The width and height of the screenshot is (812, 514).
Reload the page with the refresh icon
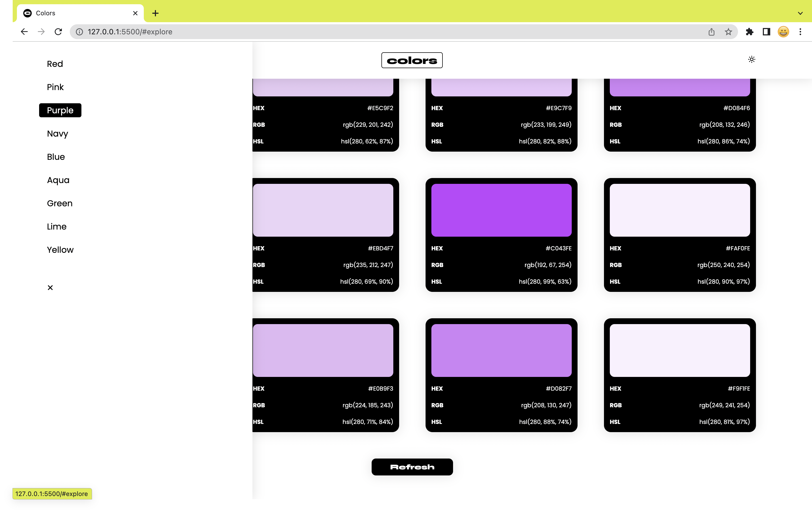pos(58,32)
